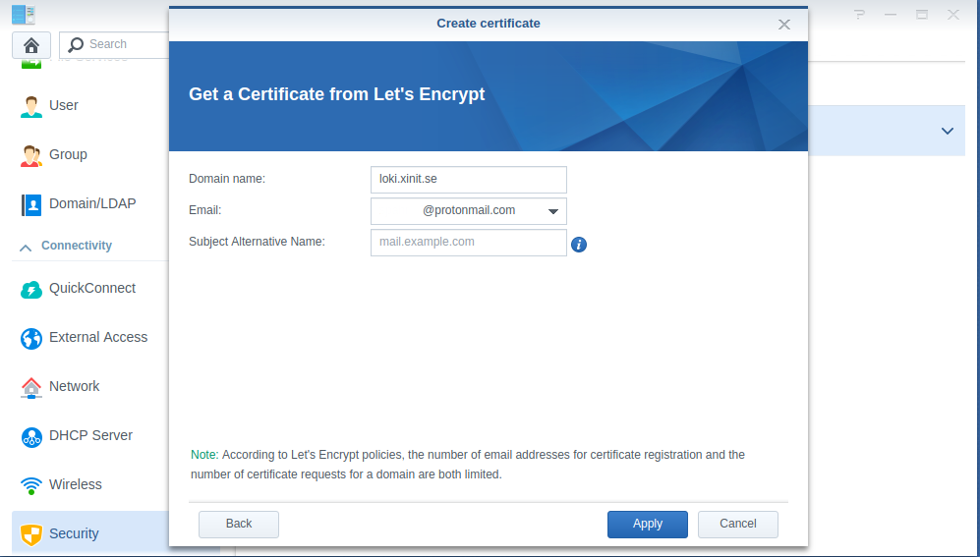Screen dimensions: 980x557
Task: Click the Control Panel app icon in title bar
Action: [x=24, y=15]
